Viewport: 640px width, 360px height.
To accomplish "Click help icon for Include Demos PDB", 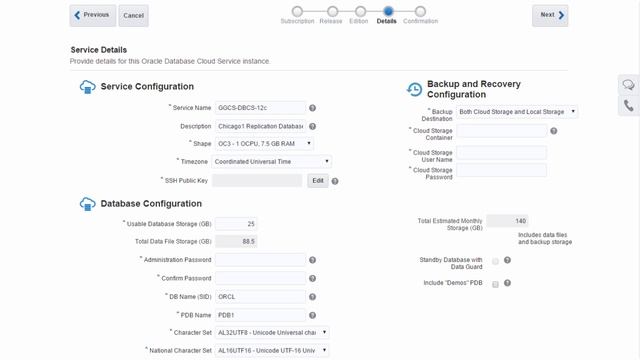I will 507,283.
